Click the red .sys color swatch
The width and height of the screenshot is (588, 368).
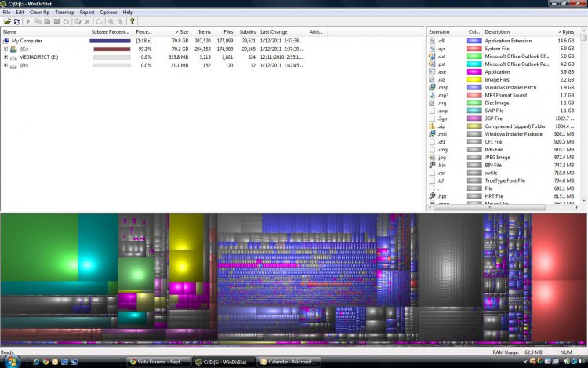474,49
